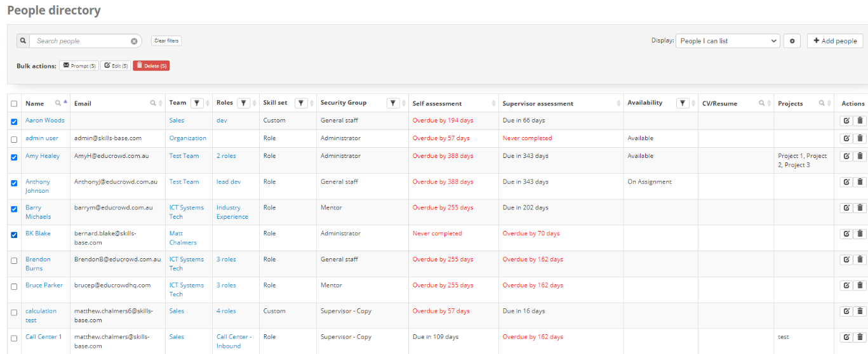868x354 pixels.
Task: Click the edit icon for Aaron Woods row
Action: (x=846, y=121)
